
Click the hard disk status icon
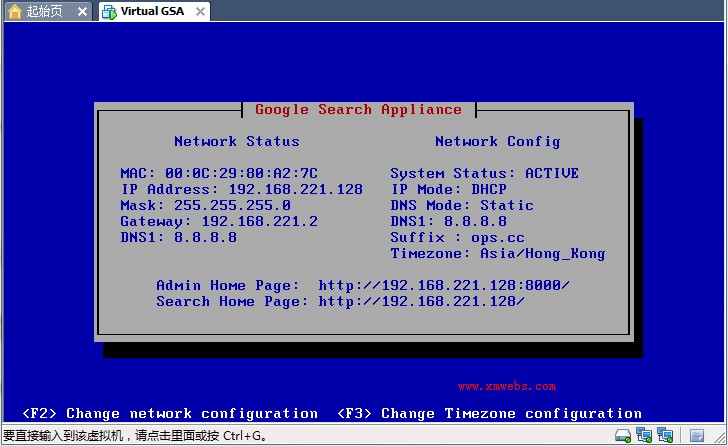click(x=623, y=435)
